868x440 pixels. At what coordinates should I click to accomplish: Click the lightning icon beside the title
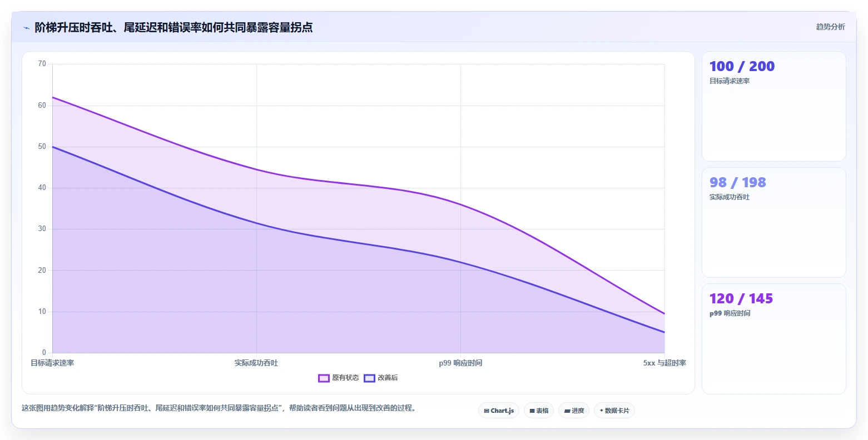point(26,27)
